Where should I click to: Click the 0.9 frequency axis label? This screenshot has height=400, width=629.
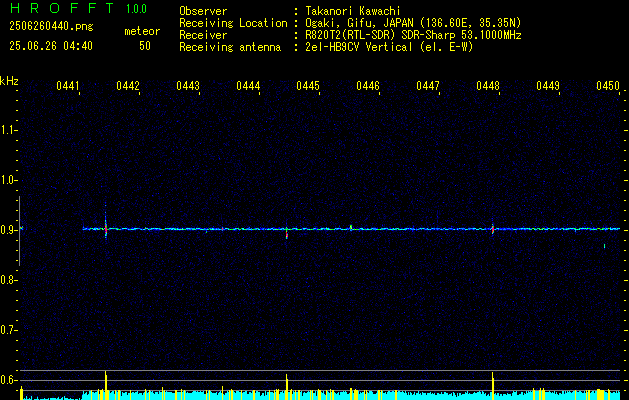click(8, 230)
